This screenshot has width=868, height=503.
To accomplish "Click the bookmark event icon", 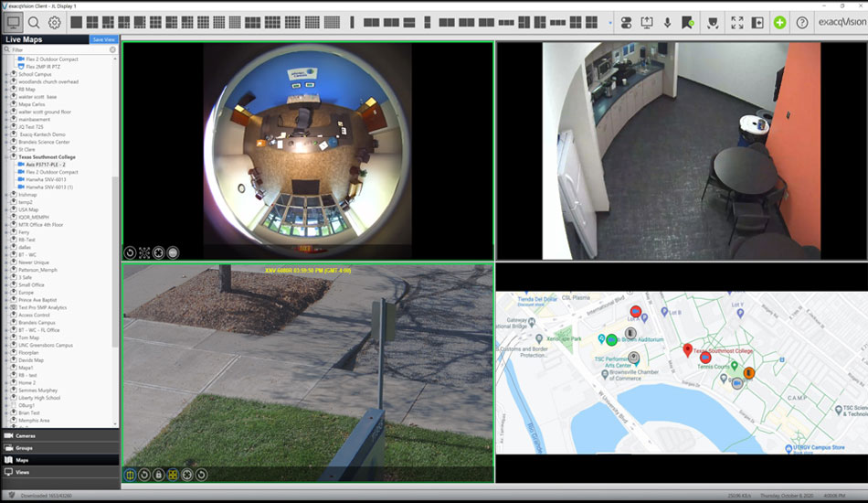I will 687,23.
